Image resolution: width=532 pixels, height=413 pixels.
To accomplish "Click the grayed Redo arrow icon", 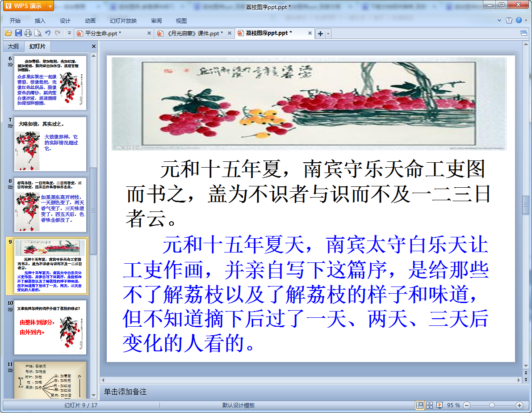I will tap(58, 33).
